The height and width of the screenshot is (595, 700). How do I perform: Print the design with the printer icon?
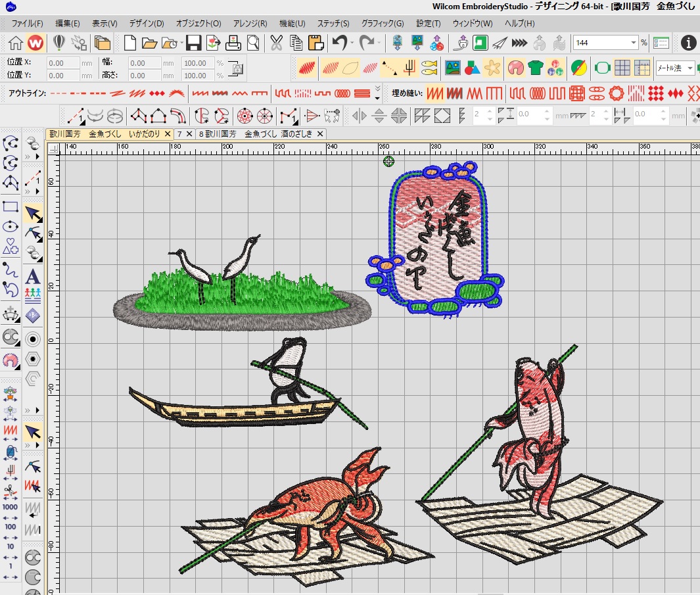coord(233,43)
